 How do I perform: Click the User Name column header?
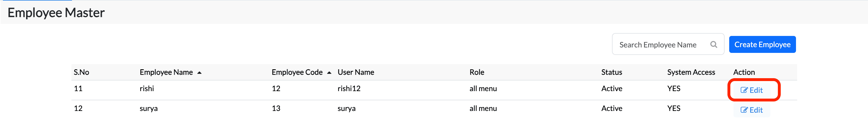(356, 72)
